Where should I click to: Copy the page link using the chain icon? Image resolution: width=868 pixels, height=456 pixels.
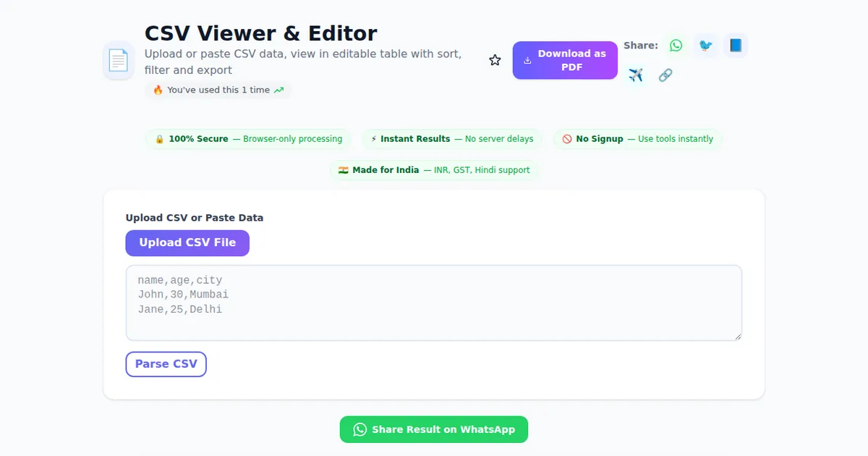pos(665,75)
